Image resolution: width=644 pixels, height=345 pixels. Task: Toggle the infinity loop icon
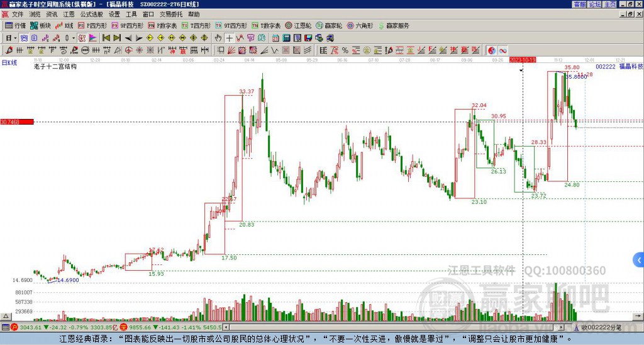tap(503, 50)
